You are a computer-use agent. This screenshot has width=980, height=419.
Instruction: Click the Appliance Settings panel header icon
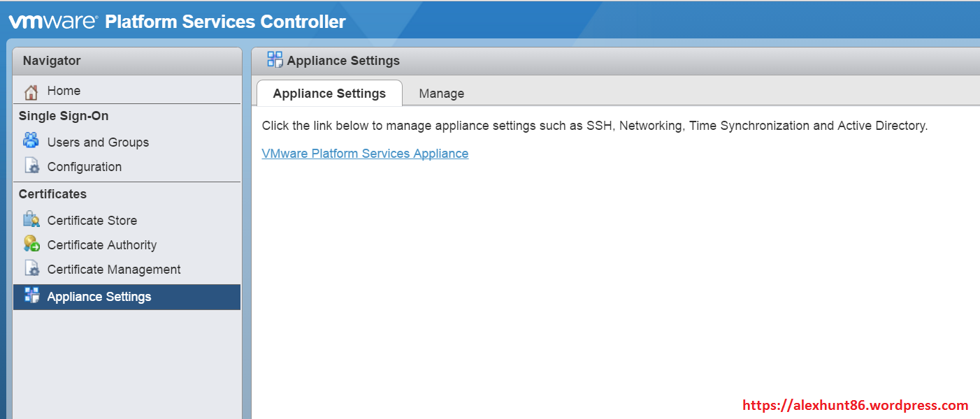coord(275,60)
